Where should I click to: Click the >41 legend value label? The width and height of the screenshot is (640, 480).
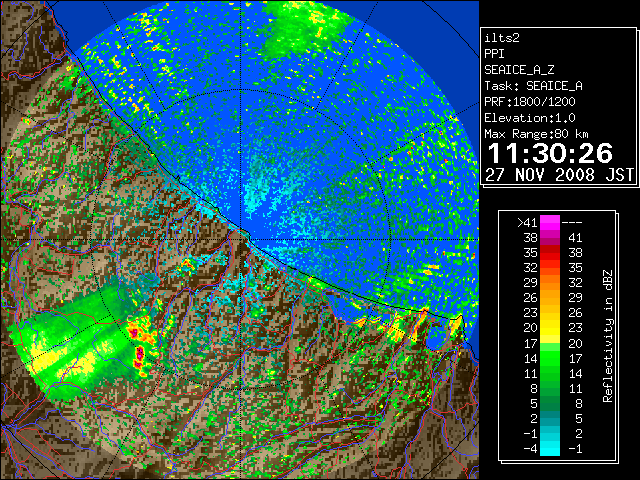527,222
